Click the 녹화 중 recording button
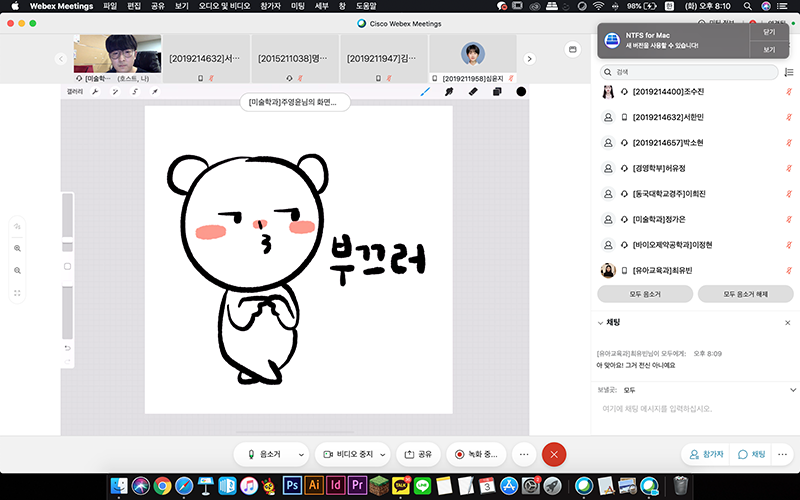Screen dimensions: 800x500 click(476, 454)
